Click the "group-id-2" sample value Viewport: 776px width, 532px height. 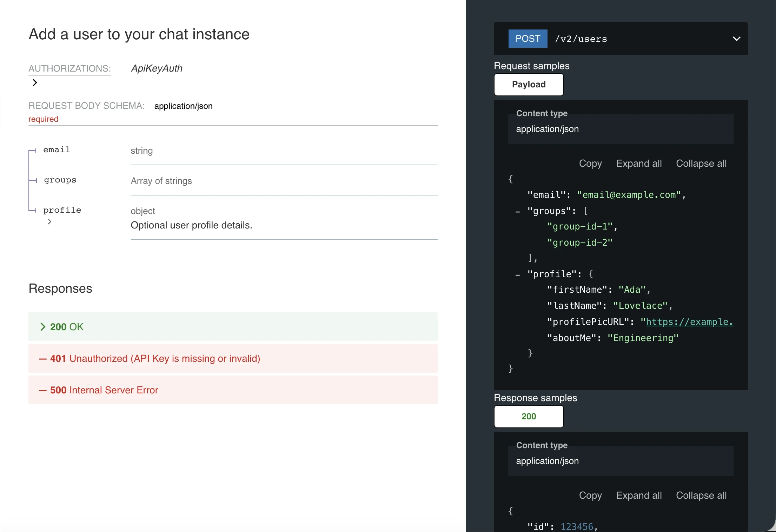click(580, 243)
